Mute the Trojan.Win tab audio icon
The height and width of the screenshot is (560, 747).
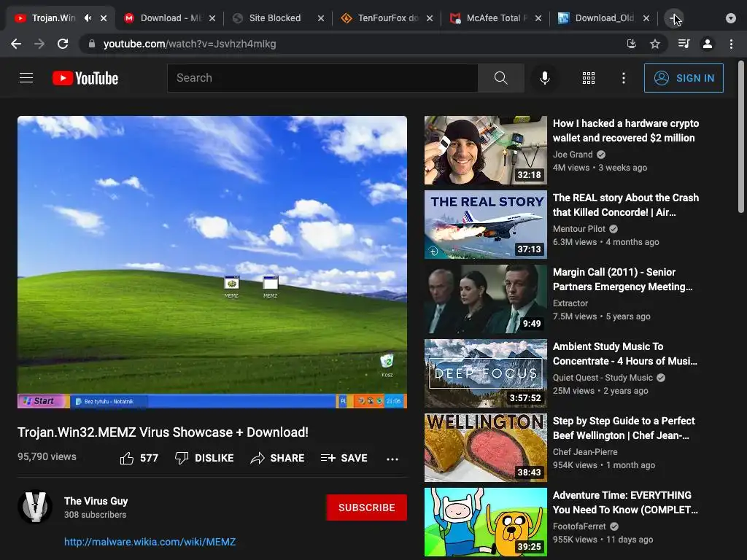click(88, 18)
